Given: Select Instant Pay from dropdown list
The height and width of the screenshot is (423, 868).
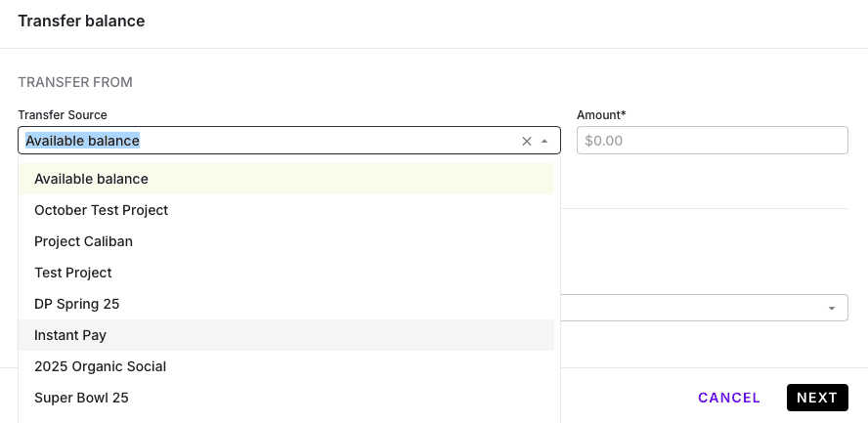Looking at the screenshot, I should click(x=286, y=335).
